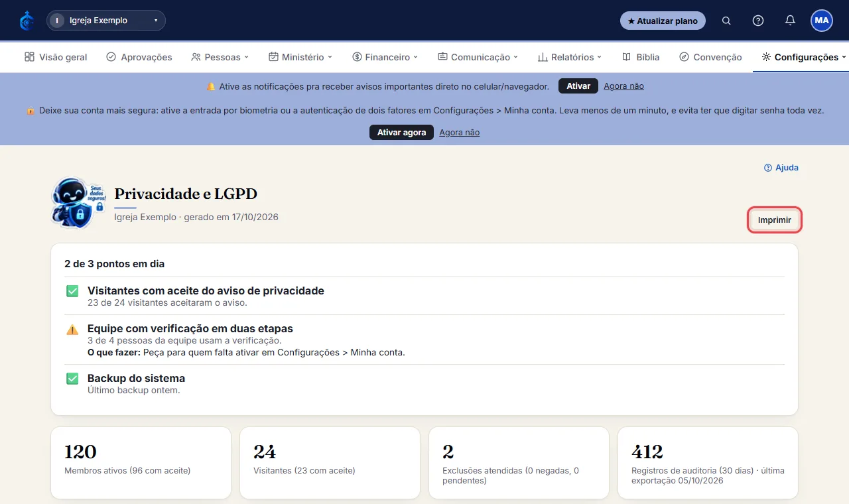Expand the Relatórios menu chevron

(x=600, y=57)
